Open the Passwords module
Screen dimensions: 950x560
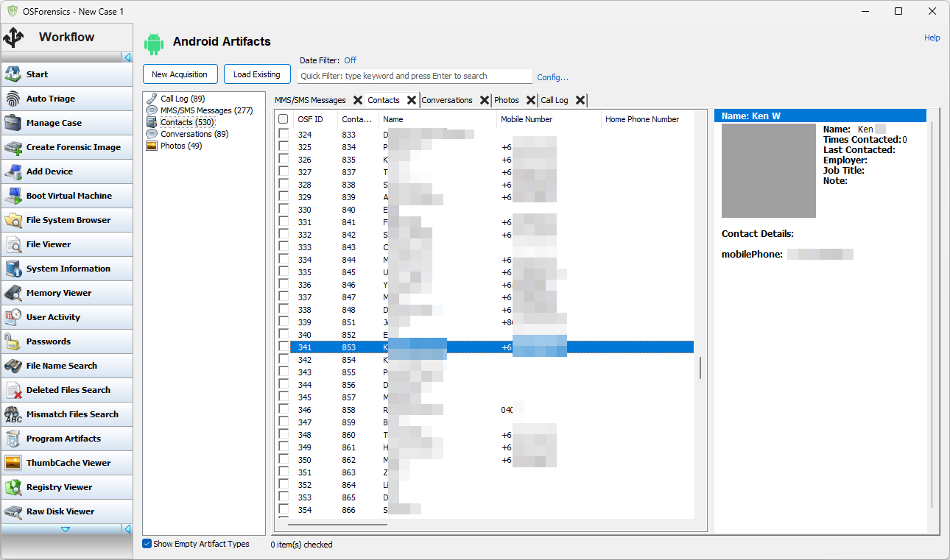pos(67,341)
